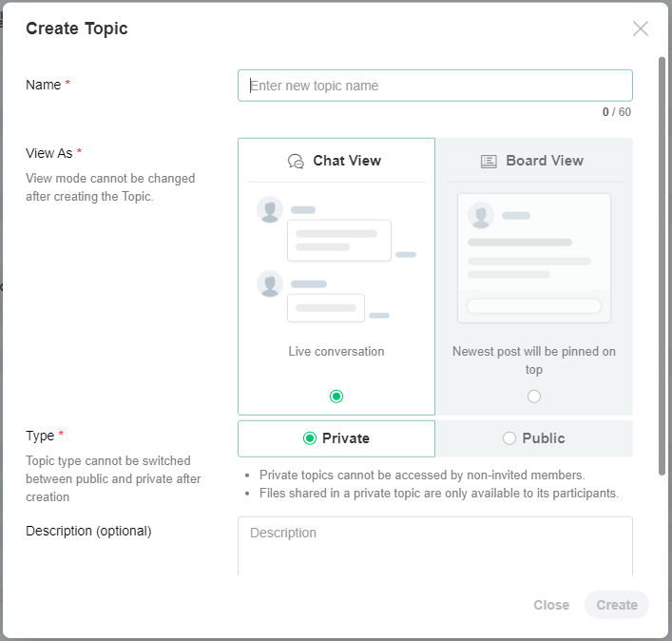Click the dialog's vertical scrollbar
Image resolution: width=672 pixels, height=641 pixels.
pyautogui.click(x=662, y=266)
